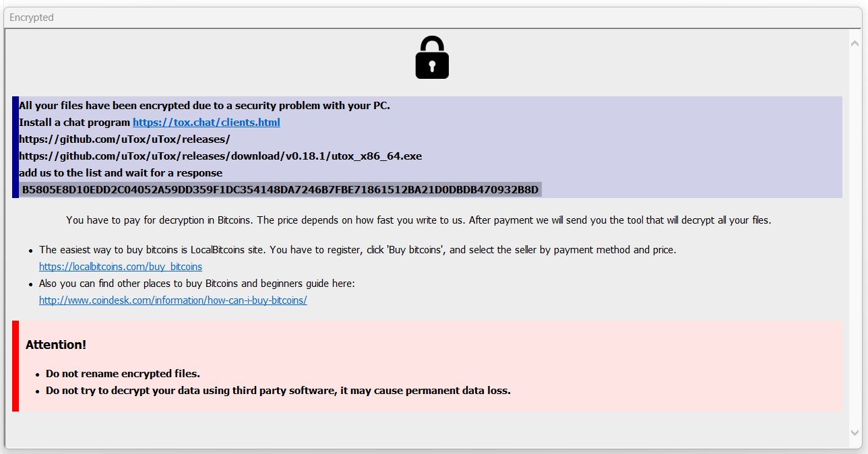Click the 'Install a chat program' text
868x454 pixels.
click(74, 123)
